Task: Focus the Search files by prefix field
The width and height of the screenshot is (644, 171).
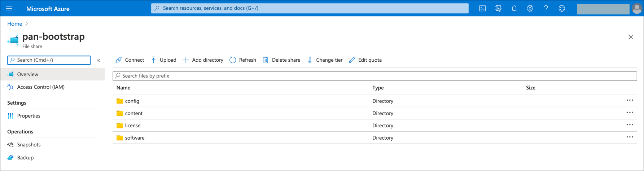Action: pyautogui.click(x=374, y=76)
